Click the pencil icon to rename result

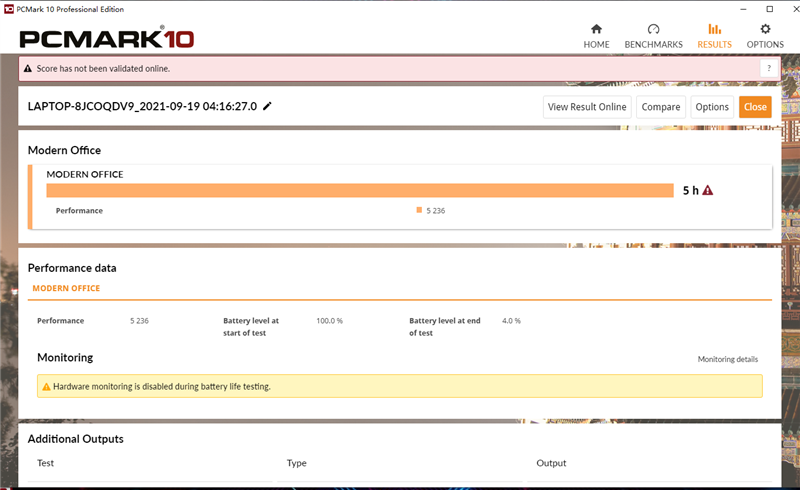coord(267,106)
